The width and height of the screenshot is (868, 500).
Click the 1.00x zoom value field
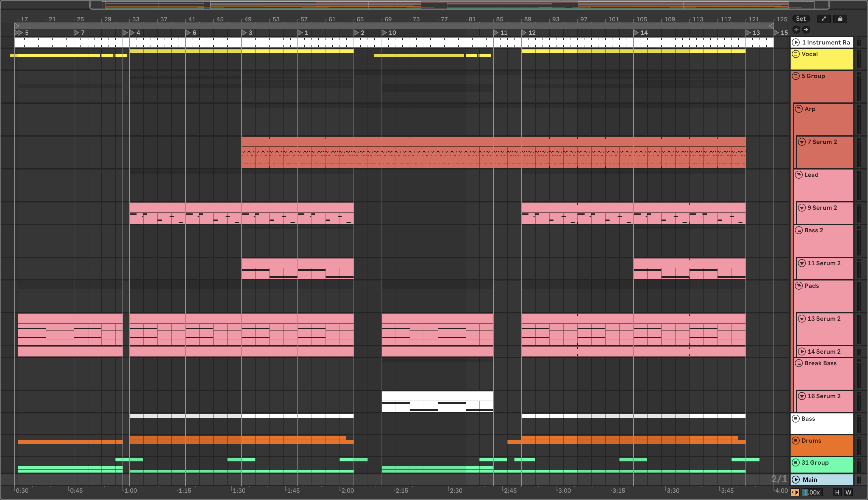(812, 492)
